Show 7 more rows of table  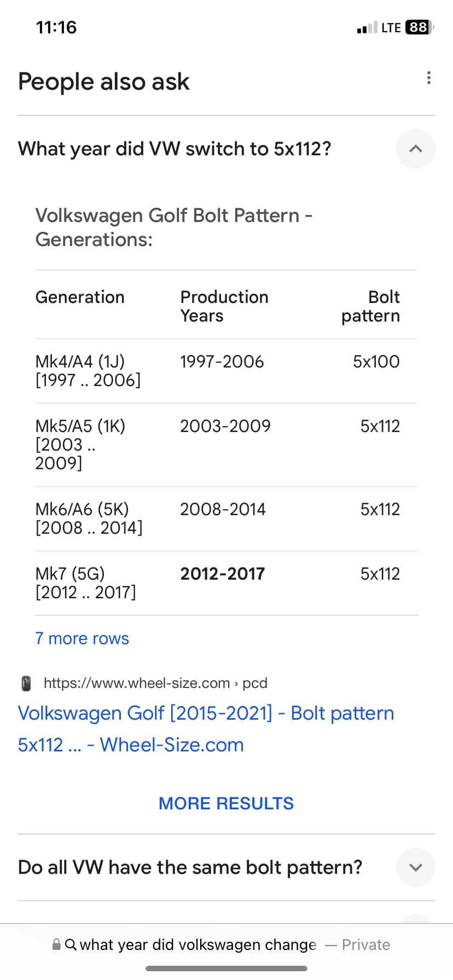pyautogui.click(x=82, y=638)
